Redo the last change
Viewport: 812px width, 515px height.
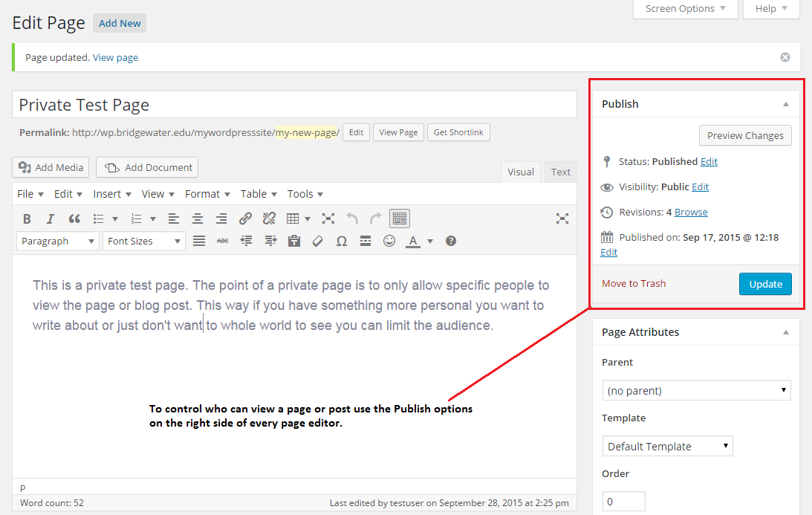[375, 218]
